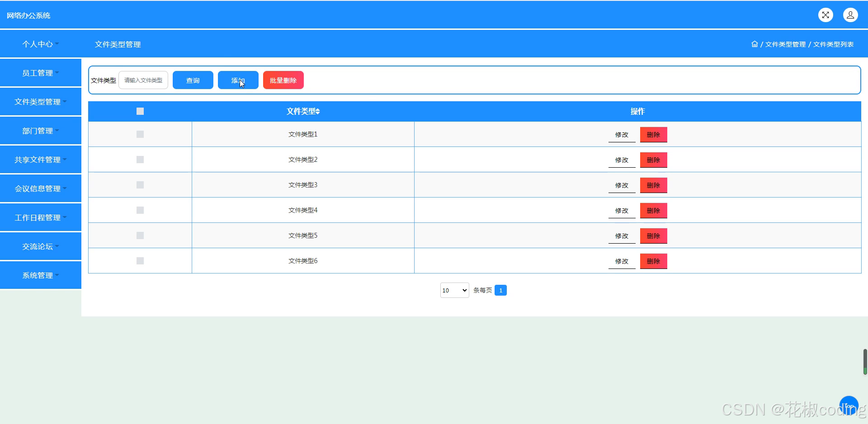Click 删除 for 文件类型6
868x424 pixels.
pyautogui.click(x=654, y=261)
